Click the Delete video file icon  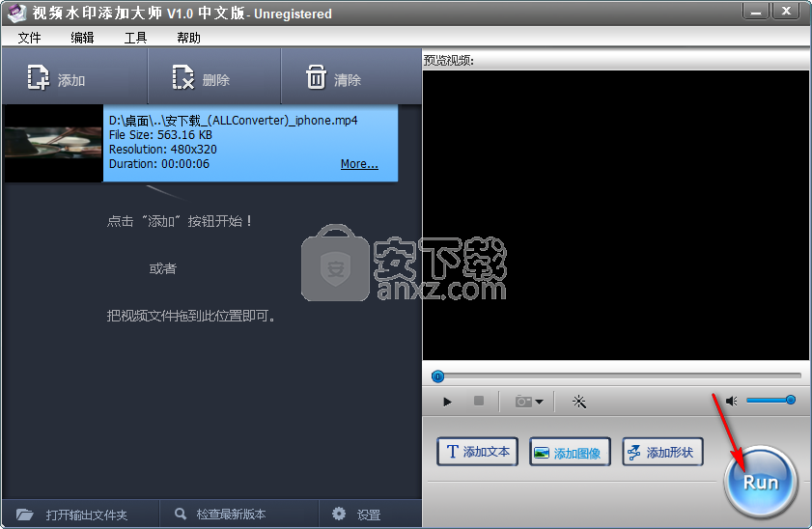click(182, 77)
